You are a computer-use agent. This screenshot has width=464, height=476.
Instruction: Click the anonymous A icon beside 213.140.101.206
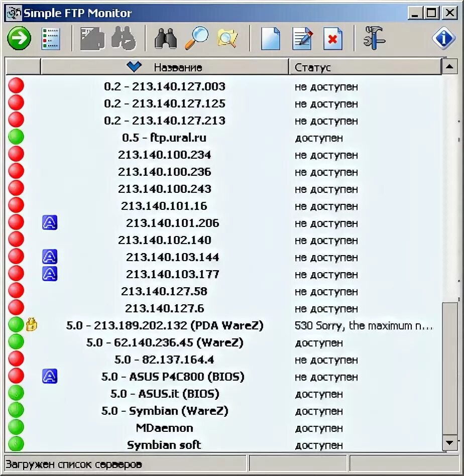click(x=49, y=222)
